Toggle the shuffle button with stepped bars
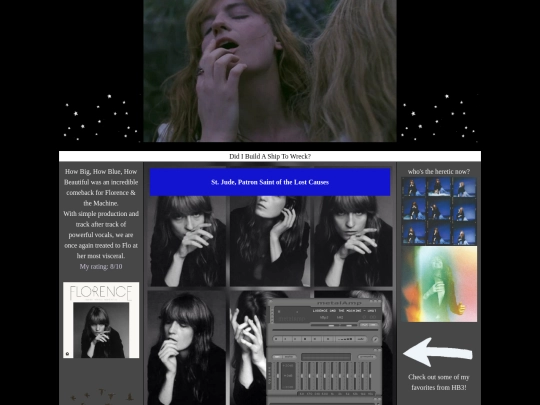Image resolution: width=540 pixels, height=405 pixels. click(345, 339)
